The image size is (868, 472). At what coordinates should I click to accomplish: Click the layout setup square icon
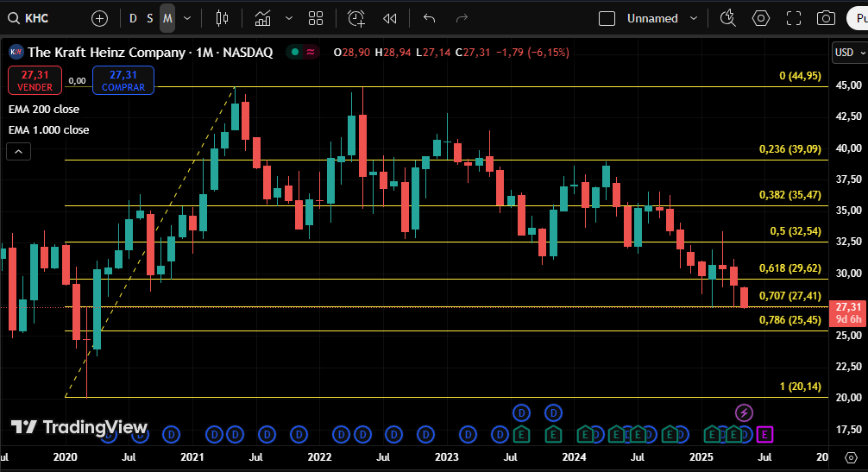click(607, 18)
